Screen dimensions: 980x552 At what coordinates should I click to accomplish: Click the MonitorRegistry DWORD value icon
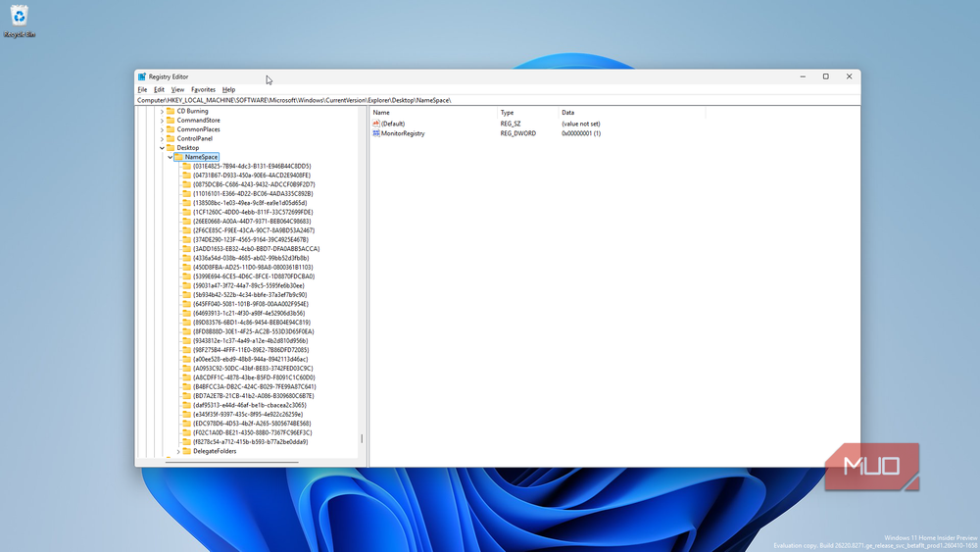tap(376, 133)
